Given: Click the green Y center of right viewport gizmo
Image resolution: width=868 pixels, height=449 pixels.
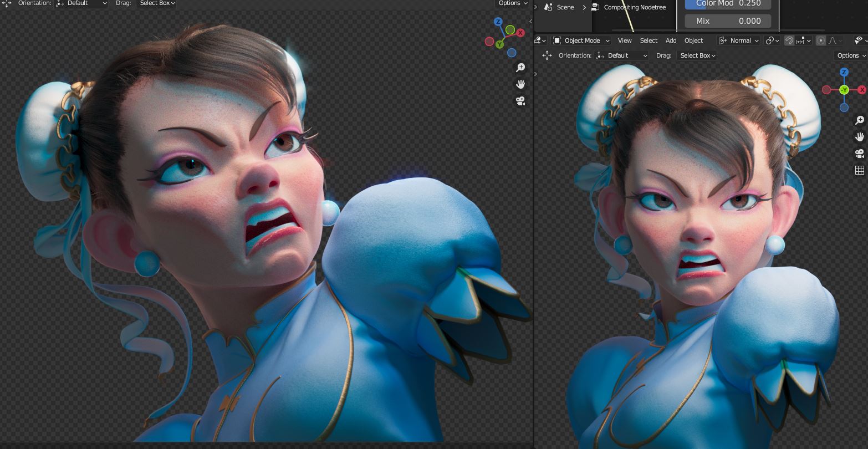Looking at the screenshot, I should coord(844,90).
